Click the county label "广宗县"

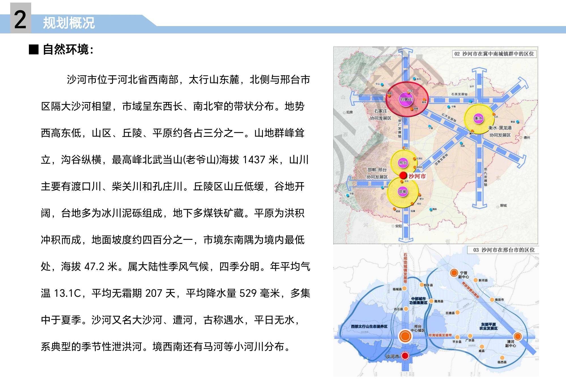pos(470,340)
